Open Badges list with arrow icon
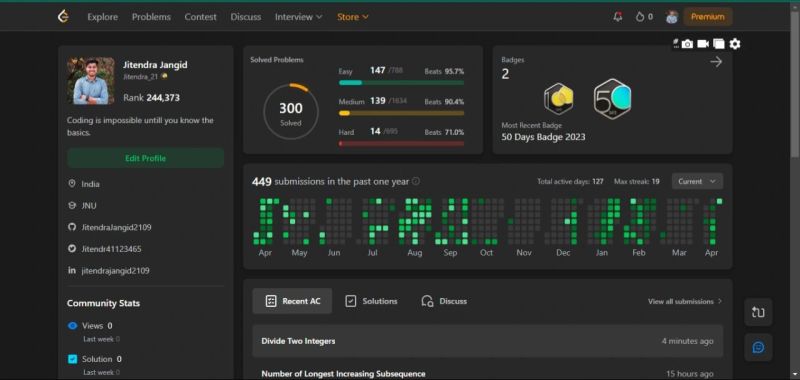The width and height of the screenshot is (800, 380). click(716, 62)
